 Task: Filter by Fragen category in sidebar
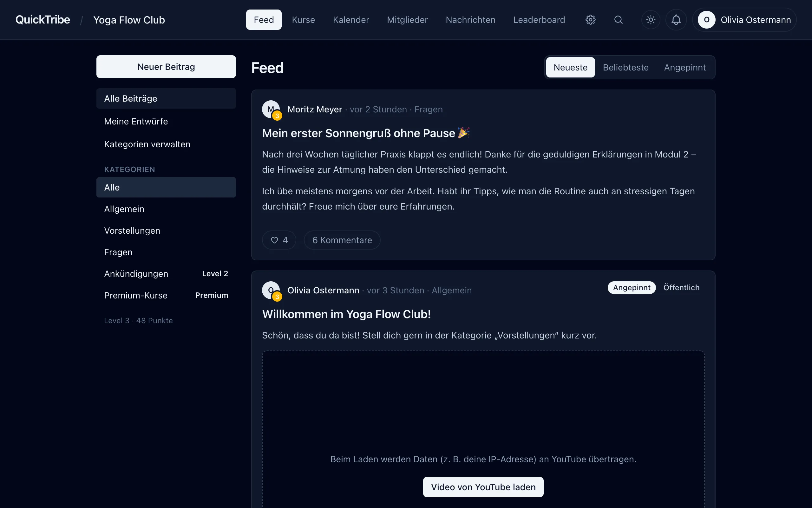166,252
